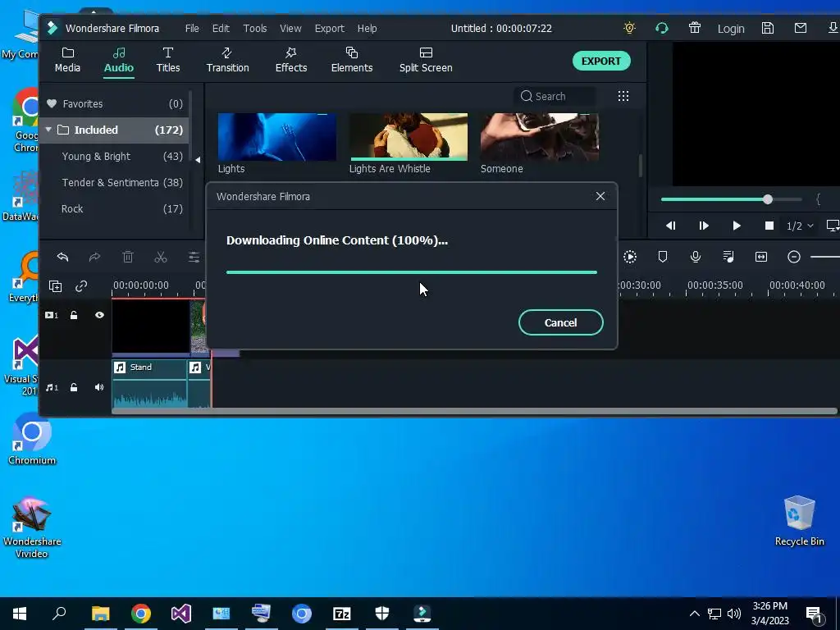Click the gift box icon
Viewport: 840px width, 630px height.
point(695,28)
